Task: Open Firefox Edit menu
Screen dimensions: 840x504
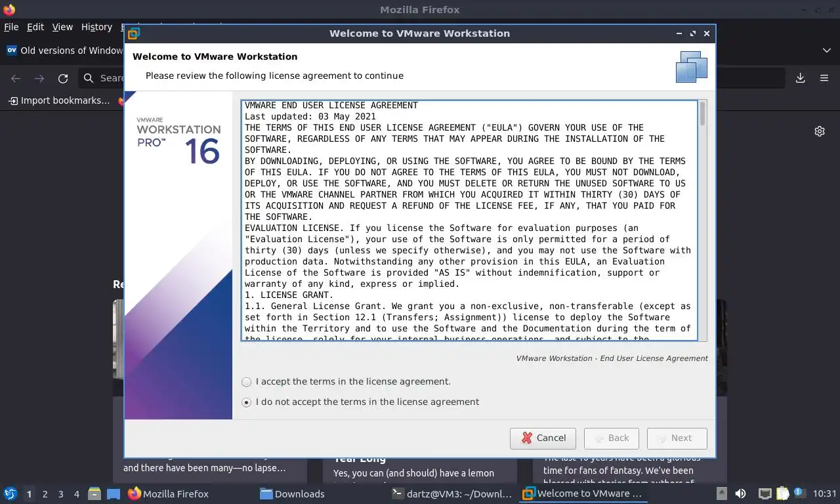Action: coord(35,27)
